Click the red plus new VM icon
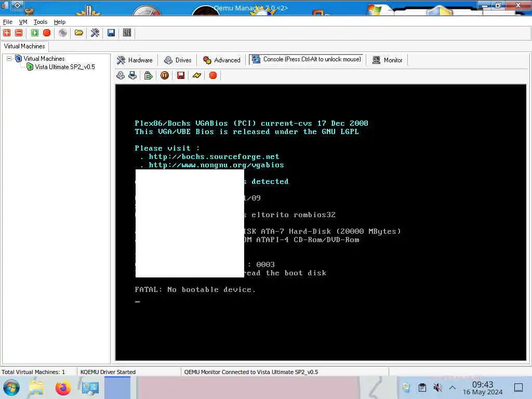Viewport: 532px width, 399px height. click(x=7, y=33)
